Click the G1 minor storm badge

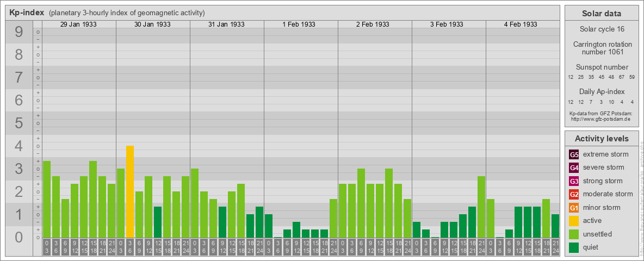click(x=574, y=208)
